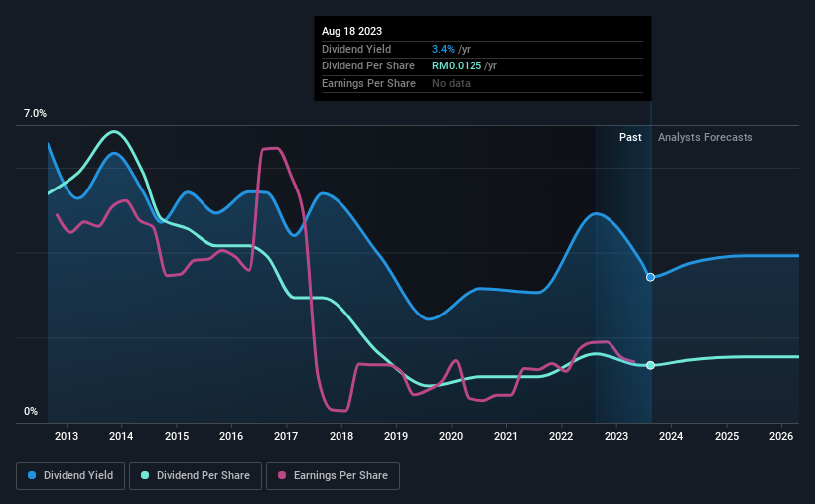This screenshot has width=815, height=504.
Task: Select the 2013 label on the time axis
Action: (x=67, y=436)
